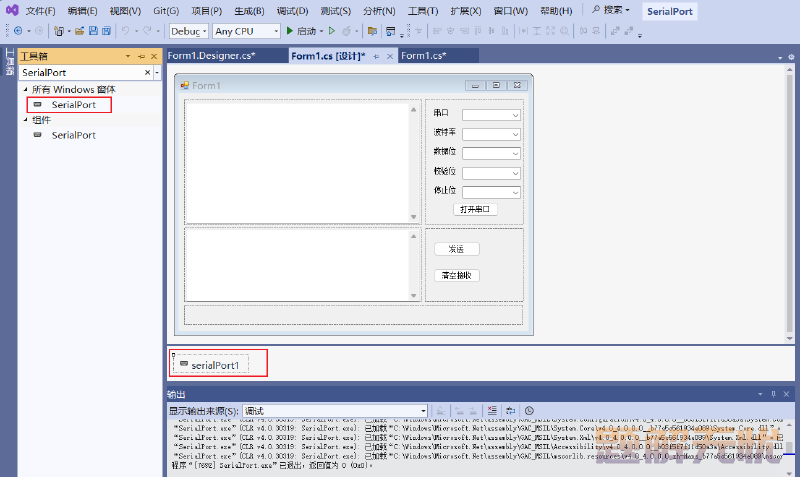Screen dimensions: 800x477
Task: Open the Any CPU platform dropdown
Action: (x=246, y=31)
